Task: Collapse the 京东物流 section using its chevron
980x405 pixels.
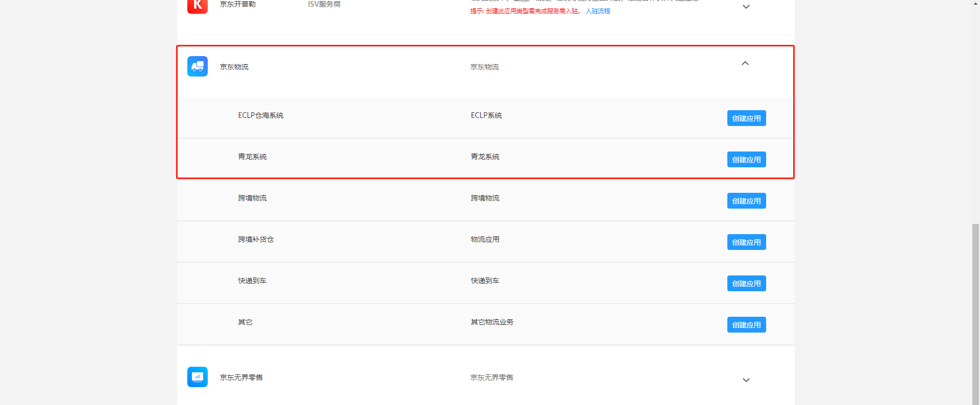Action: 745,63
